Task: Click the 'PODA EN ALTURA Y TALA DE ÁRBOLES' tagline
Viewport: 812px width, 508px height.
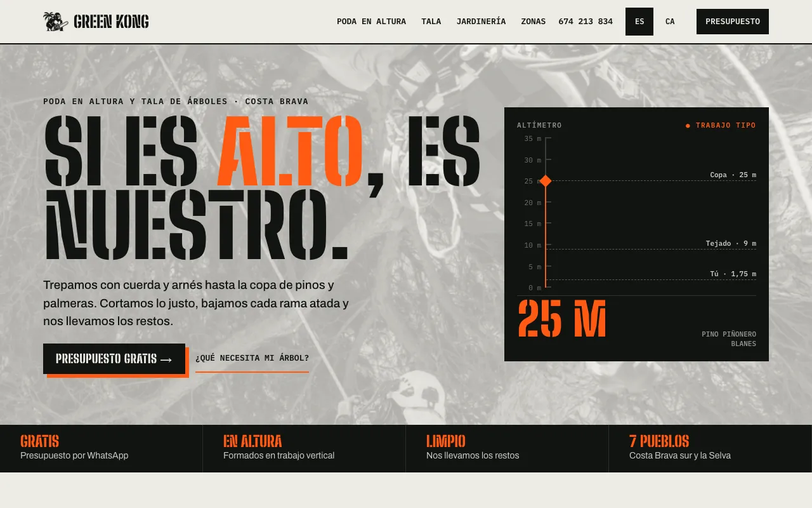Action: pyautogui.click(x=135, y=101)
